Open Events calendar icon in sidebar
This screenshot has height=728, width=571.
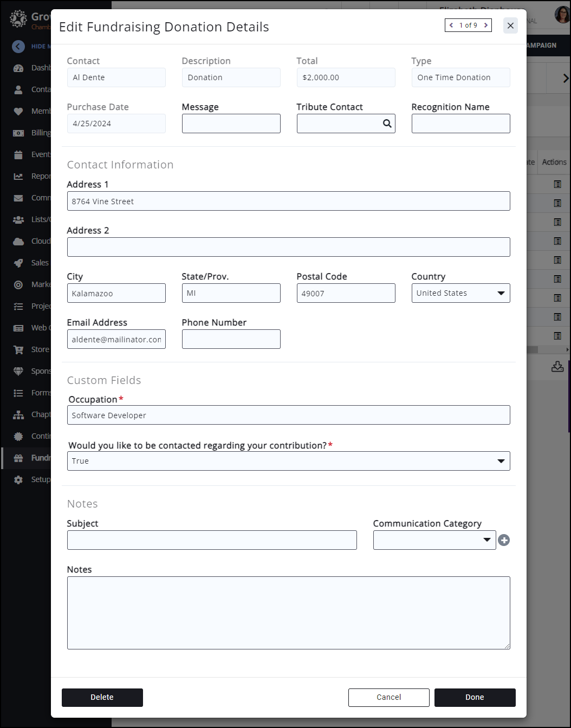tap(18, 154)
